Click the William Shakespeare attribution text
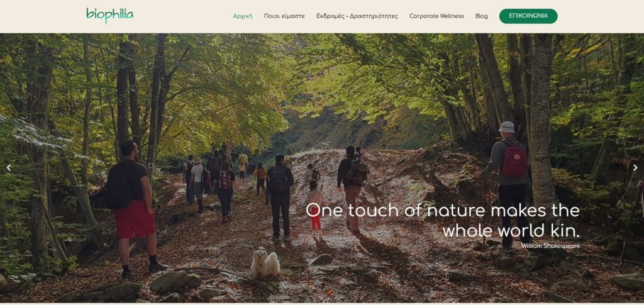The height and width of the screenshot is (305, 644). click(550, 246)
